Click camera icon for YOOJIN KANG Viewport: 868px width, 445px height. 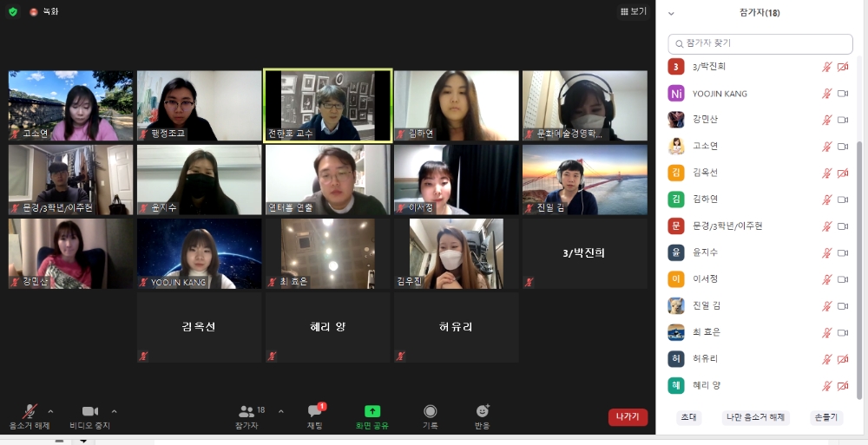tap(843, 94)
